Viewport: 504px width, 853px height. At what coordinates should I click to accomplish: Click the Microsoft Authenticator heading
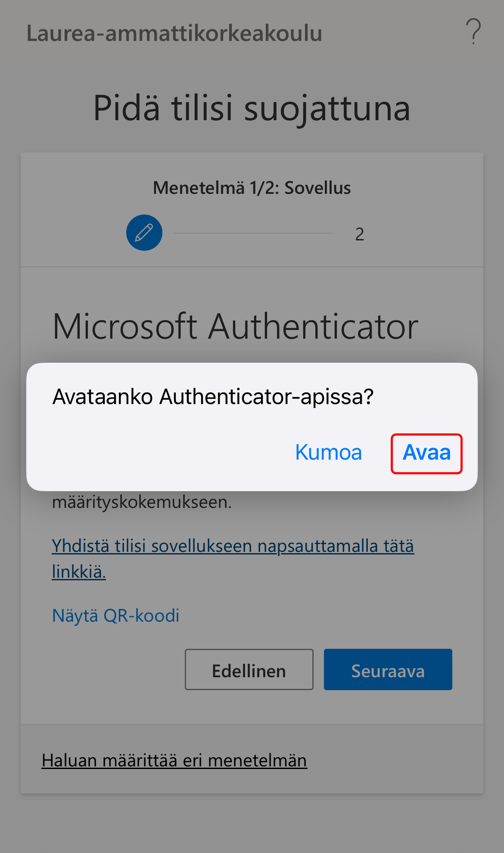pos(235,327)
